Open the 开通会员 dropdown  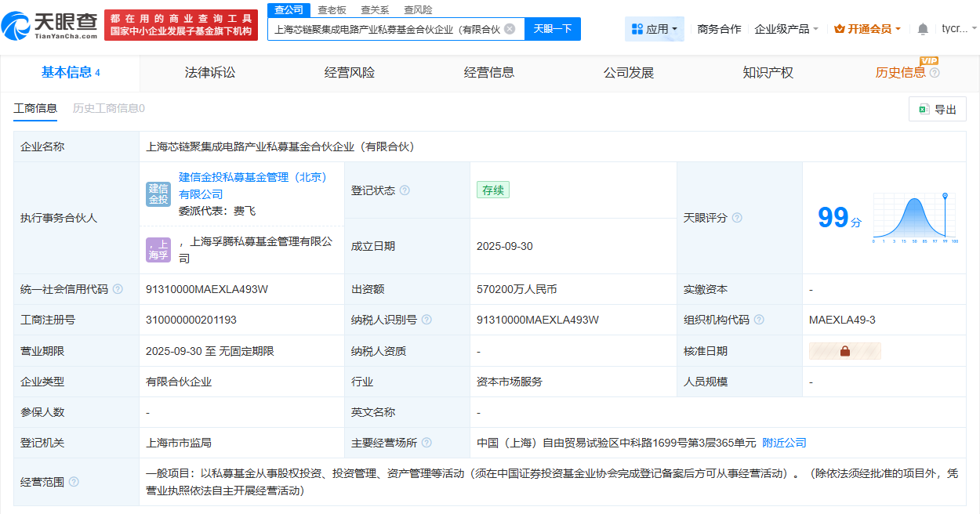[868, 29]
